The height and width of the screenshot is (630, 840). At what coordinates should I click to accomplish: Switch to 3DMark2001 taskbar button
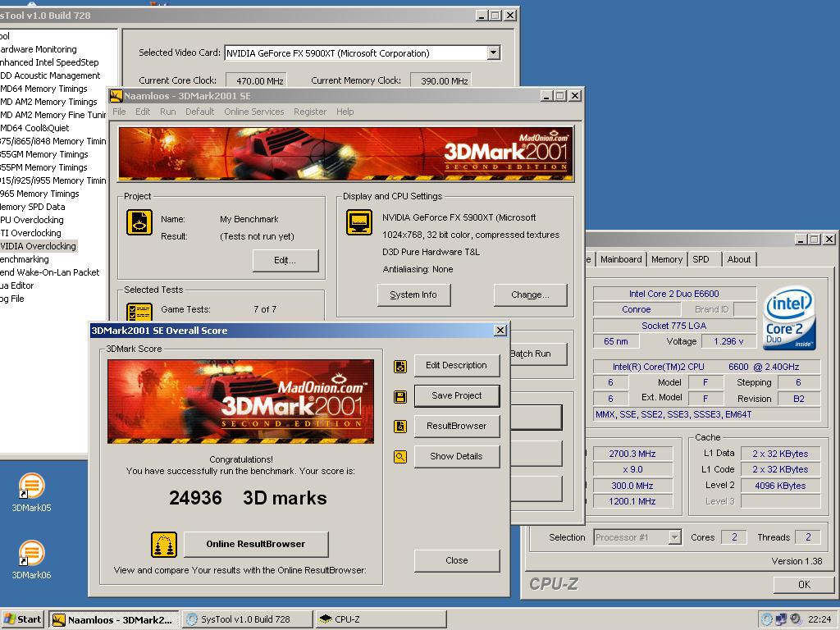pyautogui.click(x=113, y=619)
